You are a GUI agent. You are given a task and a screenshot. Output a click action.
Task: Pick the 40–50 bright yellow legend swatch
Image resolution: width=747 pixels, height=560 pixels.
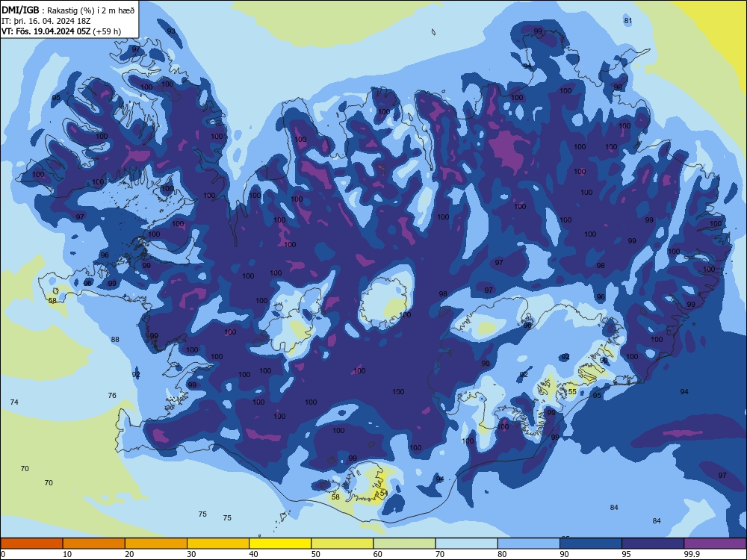coord(280,544)
